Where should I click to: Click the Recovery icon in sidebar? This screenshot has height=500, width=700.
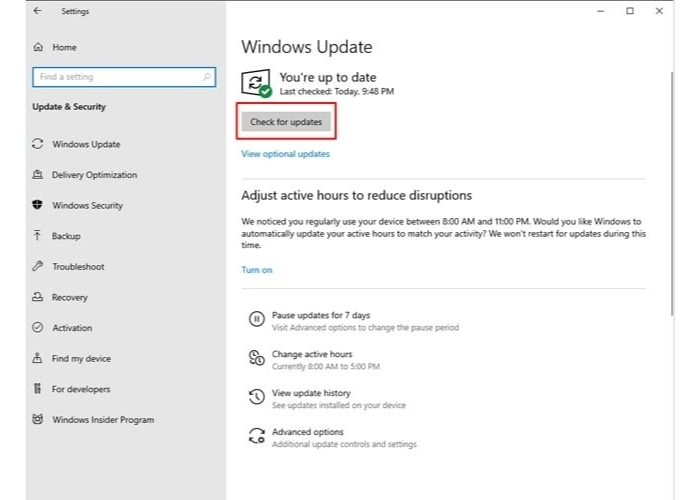click(38, 297)
